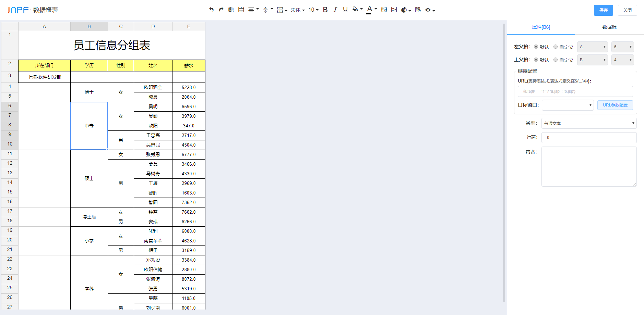Apply underline formatting
Screen dimensions: 644x315
[345, 10]
